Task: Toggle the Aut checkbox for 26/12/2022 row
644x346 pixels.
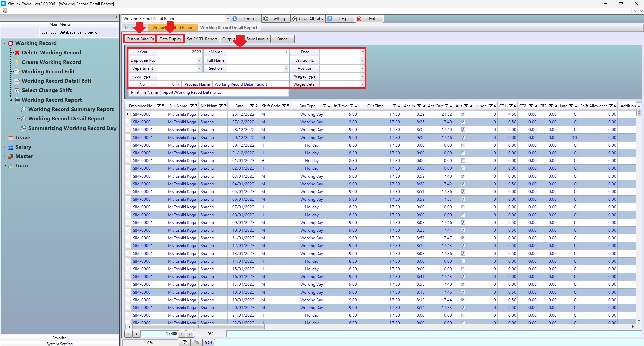Action: coord(463,114)
